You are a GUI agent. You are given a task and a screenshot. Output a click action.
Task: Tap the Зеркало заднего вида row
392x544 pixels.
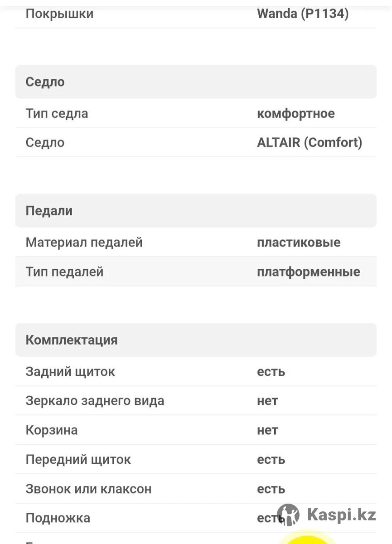click(x=196, y=401)
